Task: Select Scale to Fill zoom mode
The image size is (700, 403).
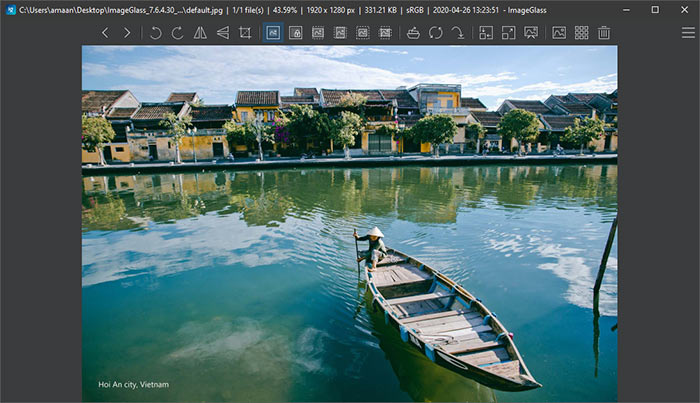Action: coord(385,33)
